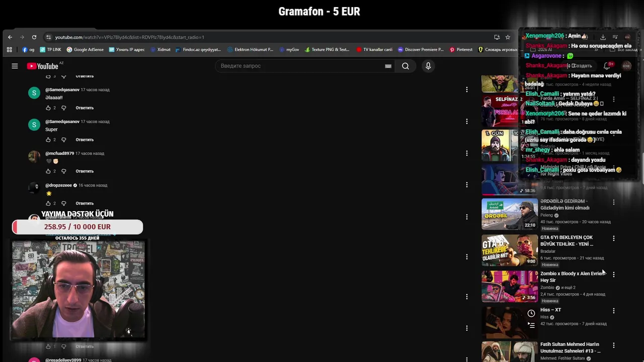Open the Bradalar channel name
This screenshot has height=362, width=644.
pos(548,251)
